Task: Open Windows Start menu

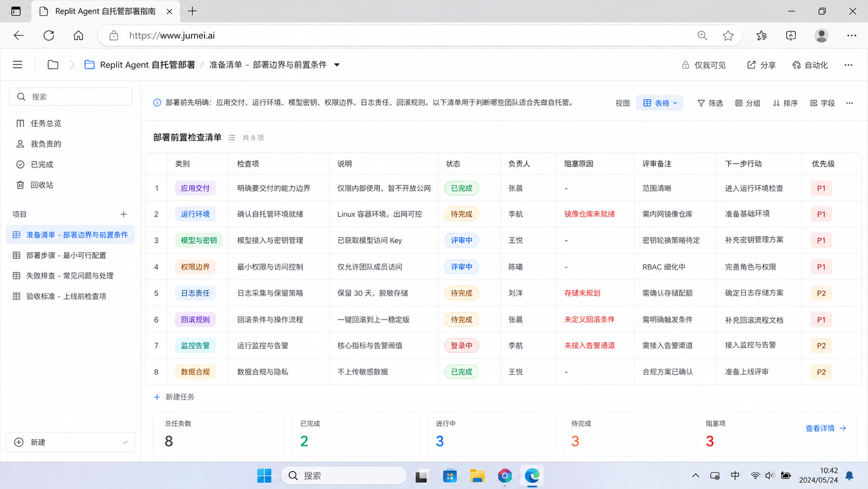Action: (264, 475)
